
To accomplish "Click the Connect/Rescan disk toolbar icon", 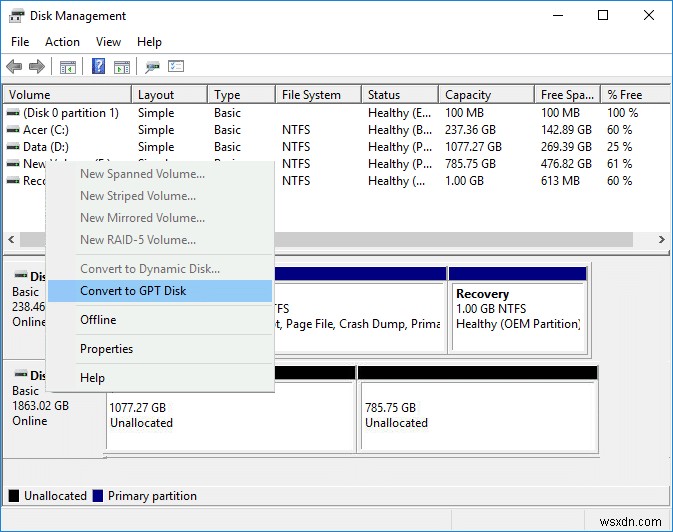I will 152,67.
